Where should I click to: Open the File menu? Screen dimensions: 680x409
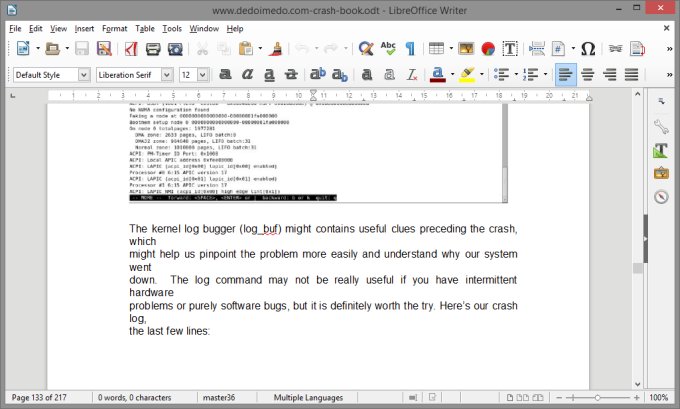click(15, 29)
